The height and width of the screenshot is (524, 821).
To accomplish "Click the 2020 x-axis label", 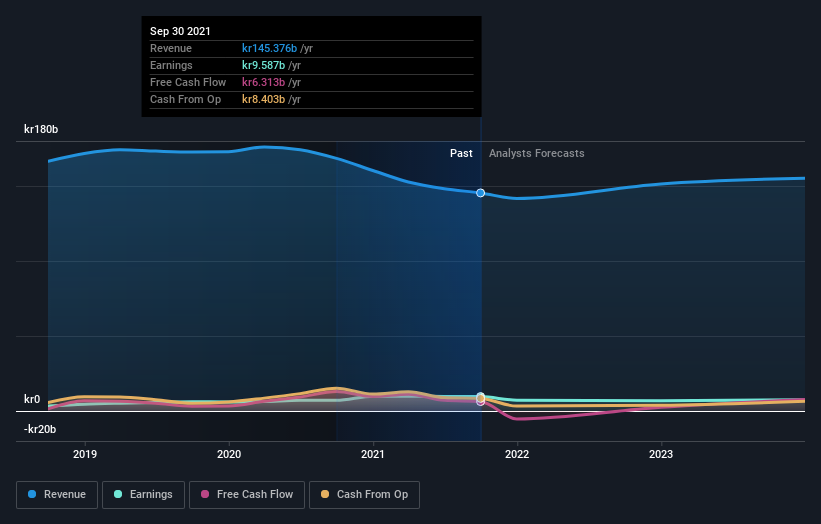I will tap(229, 454).
